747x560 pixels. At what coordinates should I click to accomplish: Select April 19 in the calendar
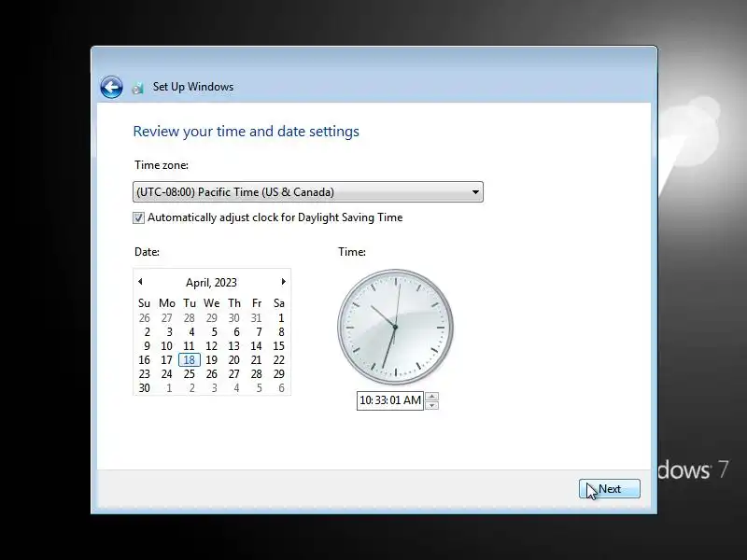click(x=211, y=360)
